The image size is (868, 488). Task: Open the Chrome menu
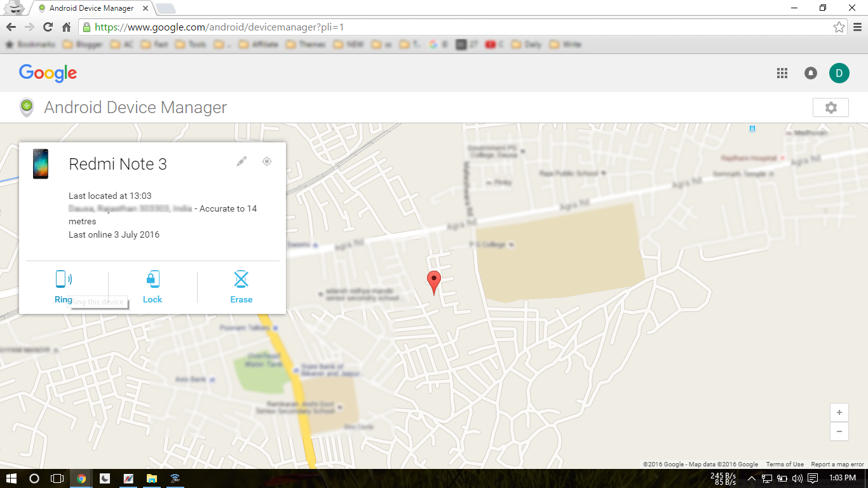pyautogui.click(x=857, y=27)
